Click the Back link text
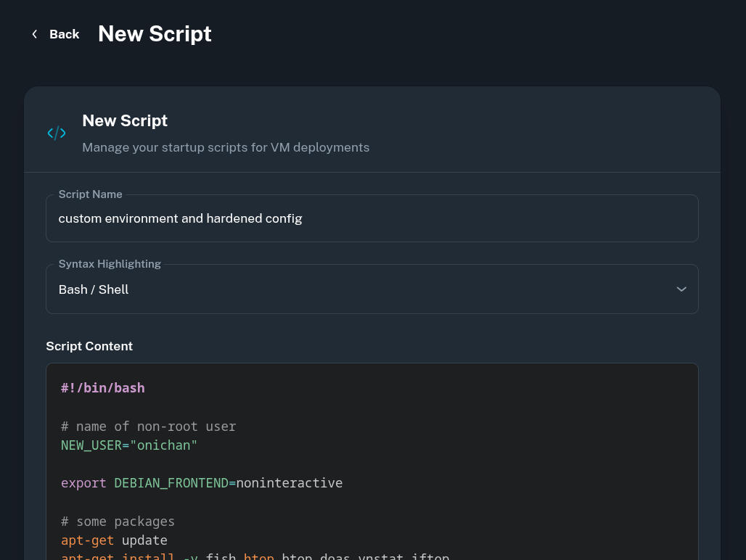This screenshot has width=746, height=560. click(x=64, y=34)
